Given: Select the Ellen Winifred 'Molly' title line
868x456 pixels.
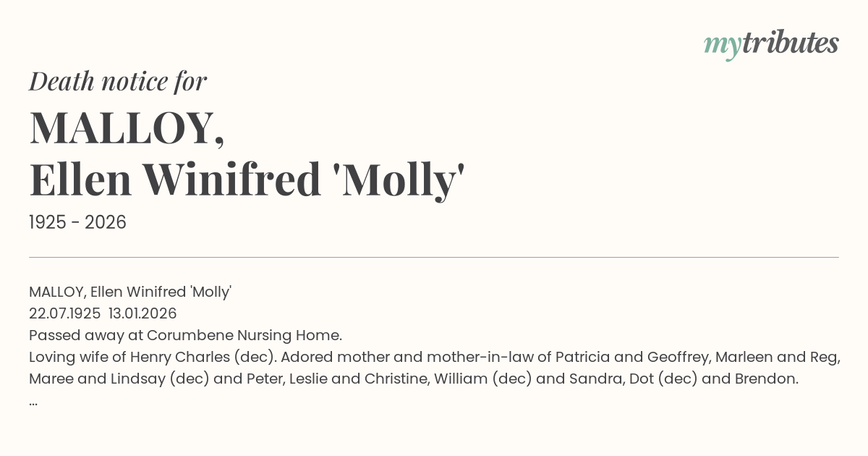Looking at the screenshot, I should tap(247, 181).
